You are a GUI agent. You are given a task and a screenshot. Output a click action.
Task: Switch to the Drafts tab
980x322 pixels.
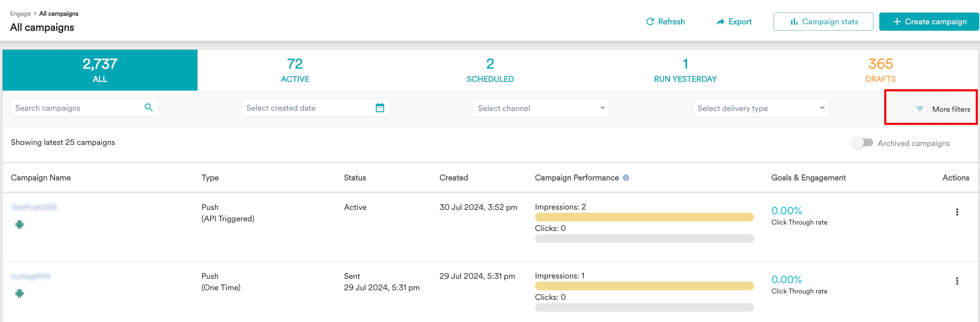pos(880,70)
